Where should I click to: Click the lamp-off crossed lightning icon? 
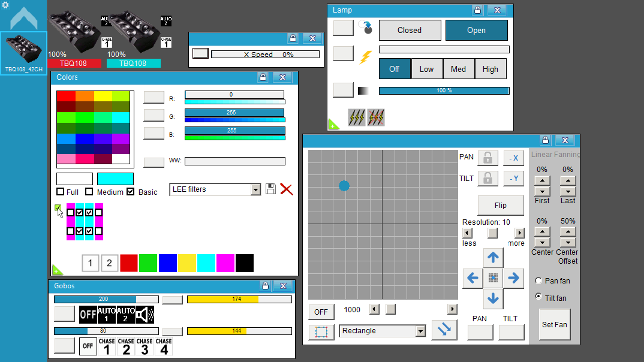click(x=376, y=117)
